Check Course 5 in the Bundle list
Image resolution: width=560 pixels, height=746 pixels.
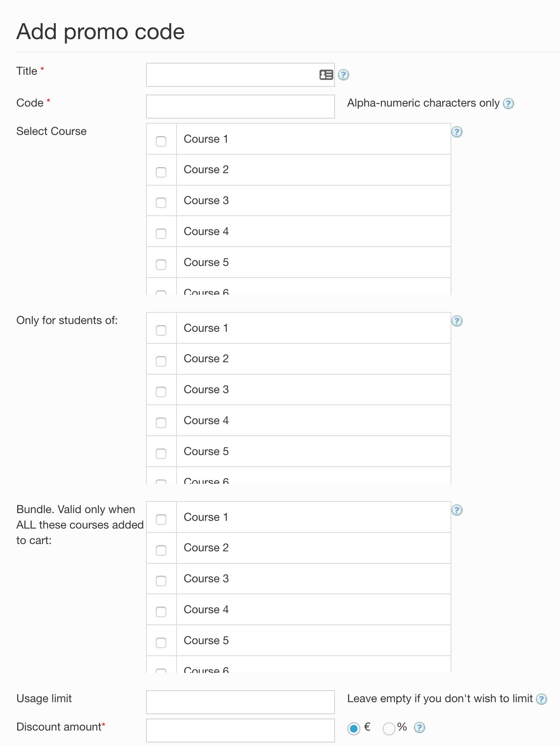pyautogui.click(x=161, y=643)
